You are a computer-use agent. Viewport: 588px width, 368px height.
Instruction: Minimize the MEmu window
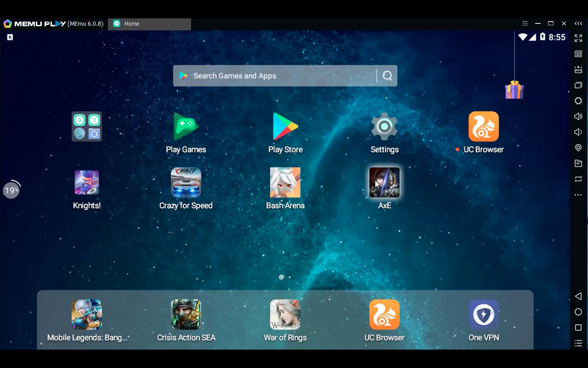(538, 23)
